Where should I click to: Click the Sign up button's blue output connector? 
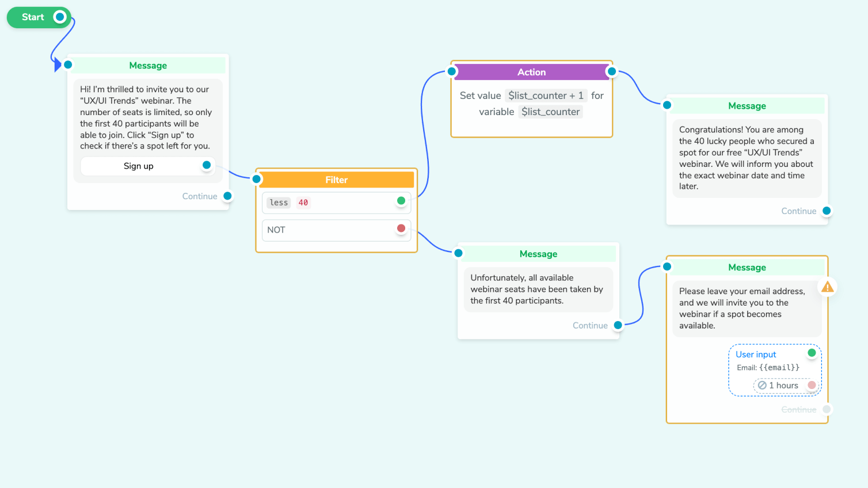coord(207,165)
